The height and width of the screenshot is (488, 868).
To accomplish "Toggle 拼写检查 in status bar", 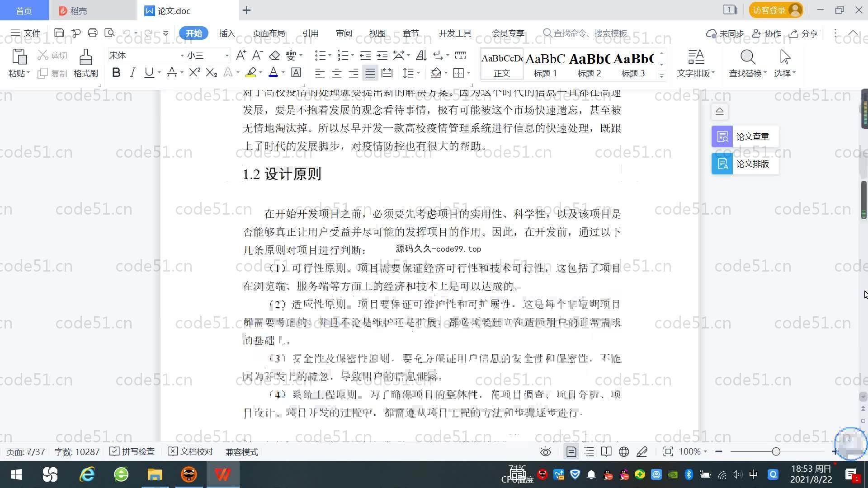I will [132, 452].
